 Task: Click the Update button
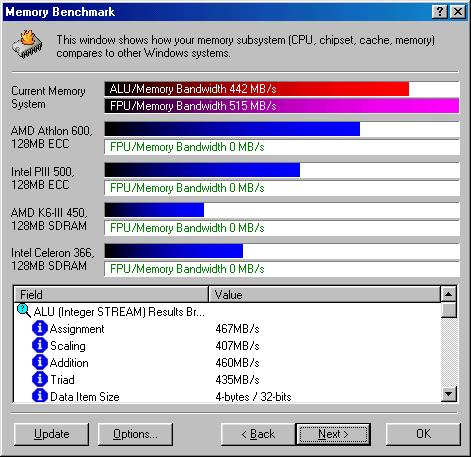click(52, 434)
